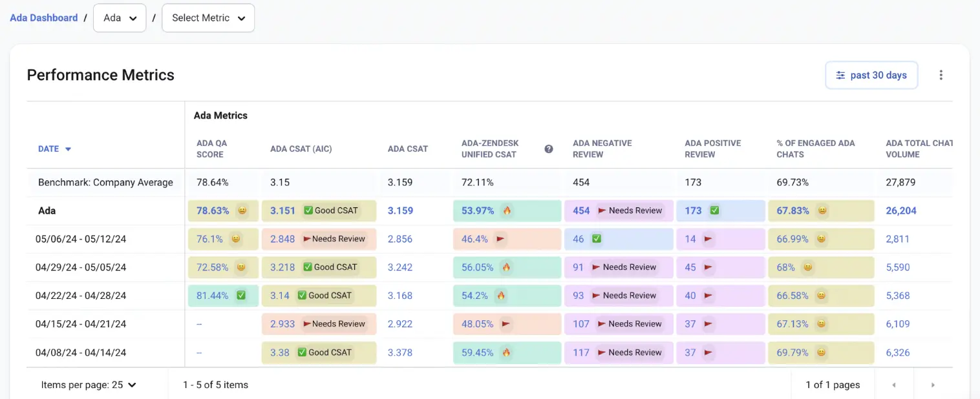Click the smiley icon beside 76.1%
This screenshot has width=980, height=399.
pos(236,239)
